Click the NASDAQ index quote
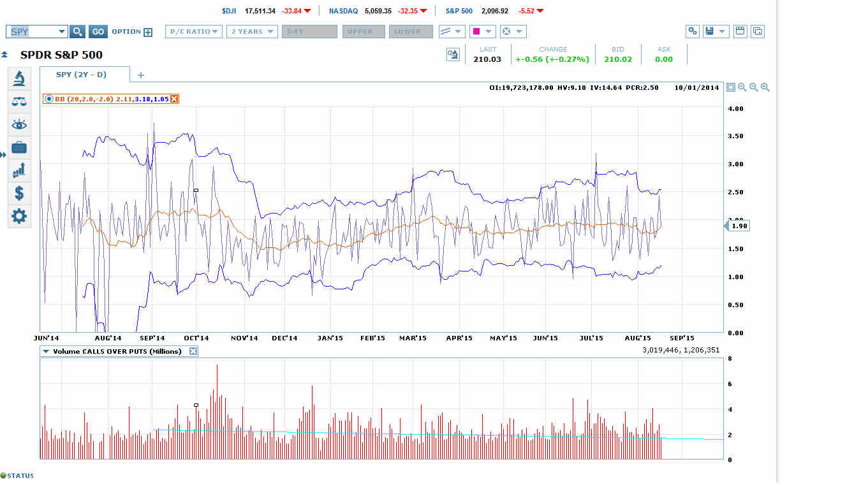Image resolution: width=868 pixels, height=485 pixels. [x=378, y=11]
